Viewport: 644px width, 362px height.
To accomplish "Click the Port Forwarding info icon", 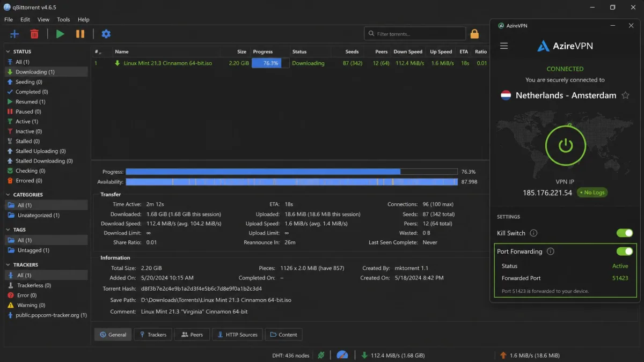I will pos(550,252).
